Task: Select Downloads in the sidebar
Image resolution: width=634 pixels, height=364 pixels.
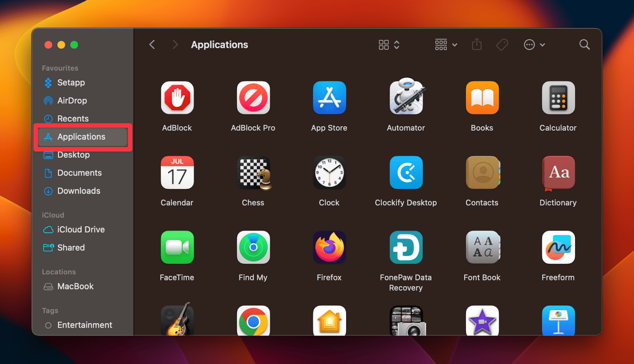Action: 78,191
